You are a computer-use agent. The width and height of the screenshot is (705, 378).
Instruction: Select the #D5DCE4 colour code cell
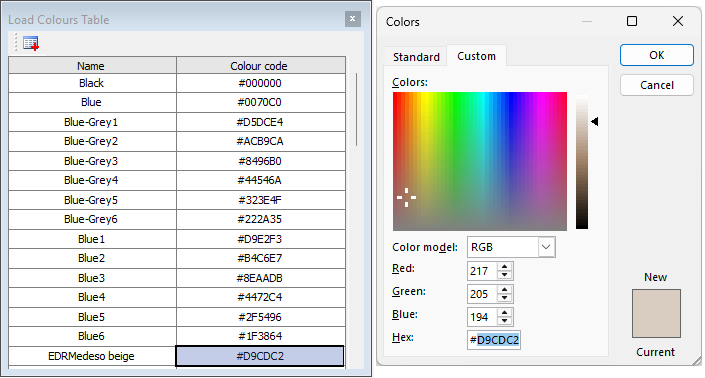click(x=261, y=122)
